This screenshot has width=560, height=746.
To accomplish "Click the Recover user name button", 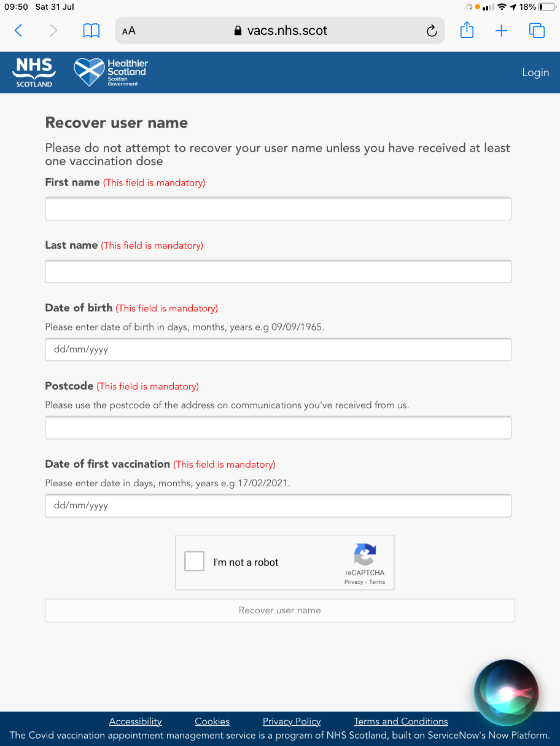I will click(280, 610).
